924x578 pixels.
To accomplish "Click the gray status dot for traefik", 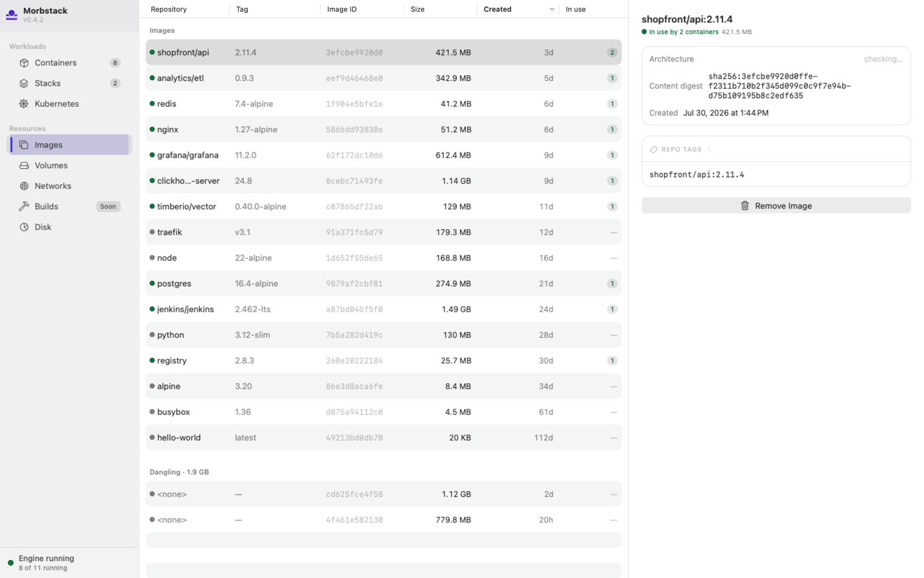I will tap(152, 232).
